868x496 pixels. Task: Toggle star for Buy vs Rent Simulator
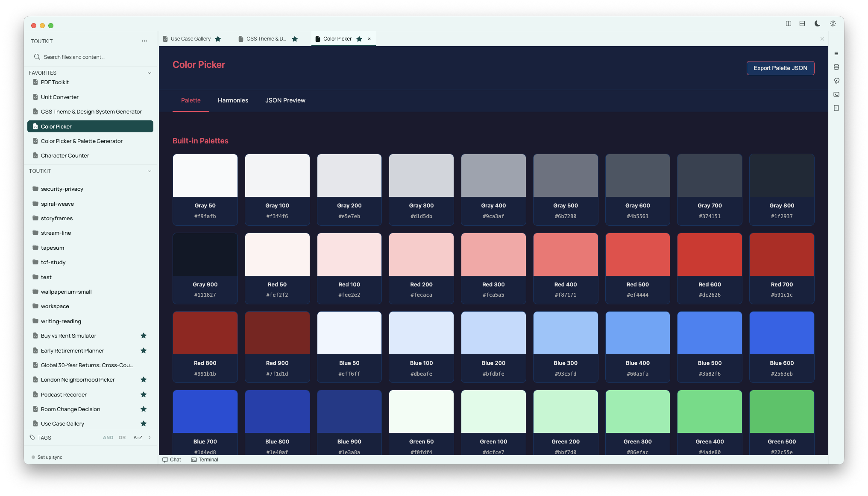tap(144, 336)
